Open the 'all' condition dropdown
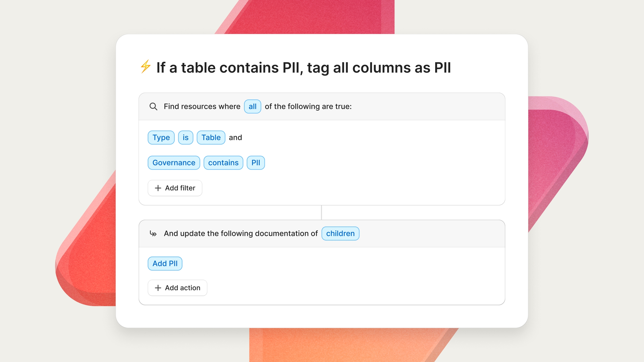 click(252, 106)
